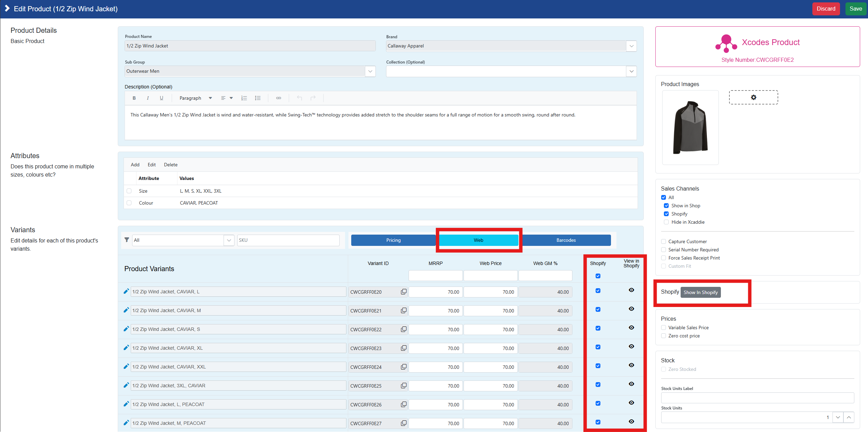Insert a numbered list in description
Screen dimensions: 868x432
point(244,98)
